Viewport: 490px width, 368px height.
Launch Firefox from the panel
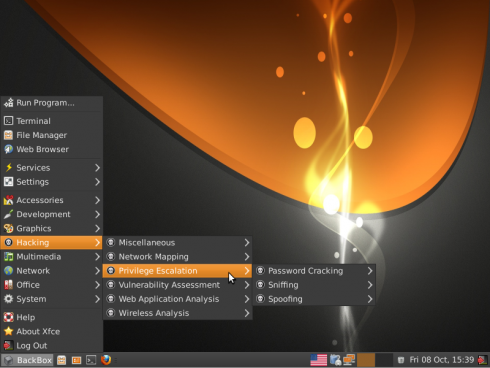click(106, 360)
